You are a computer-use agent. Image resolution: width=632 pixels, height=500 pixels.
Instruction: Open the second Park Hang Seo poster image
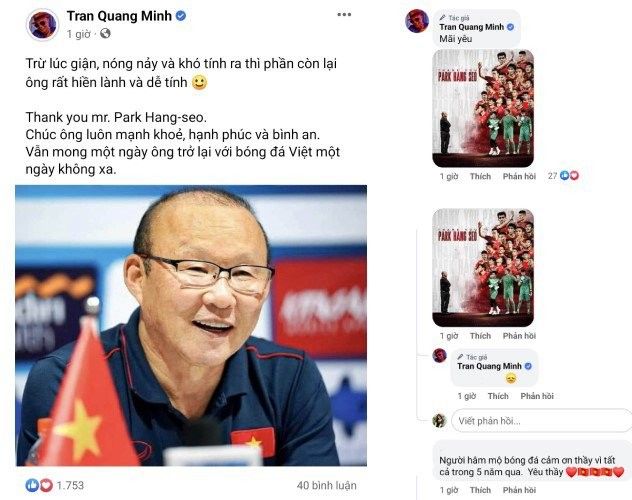tap(483, 268)
